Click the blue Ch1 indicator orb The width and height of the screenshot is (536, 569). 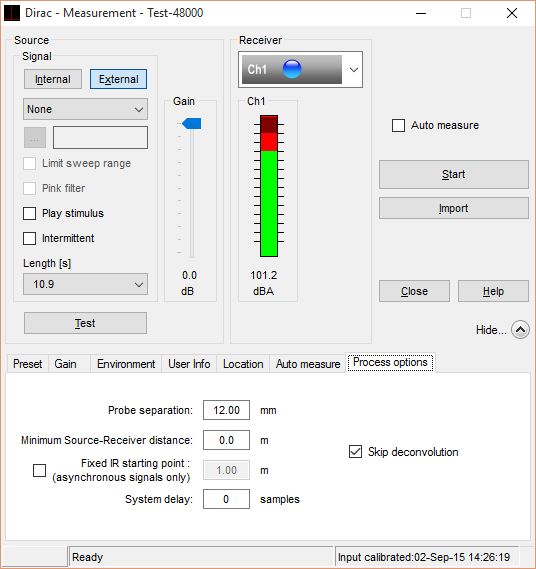(x=292, y=69)
